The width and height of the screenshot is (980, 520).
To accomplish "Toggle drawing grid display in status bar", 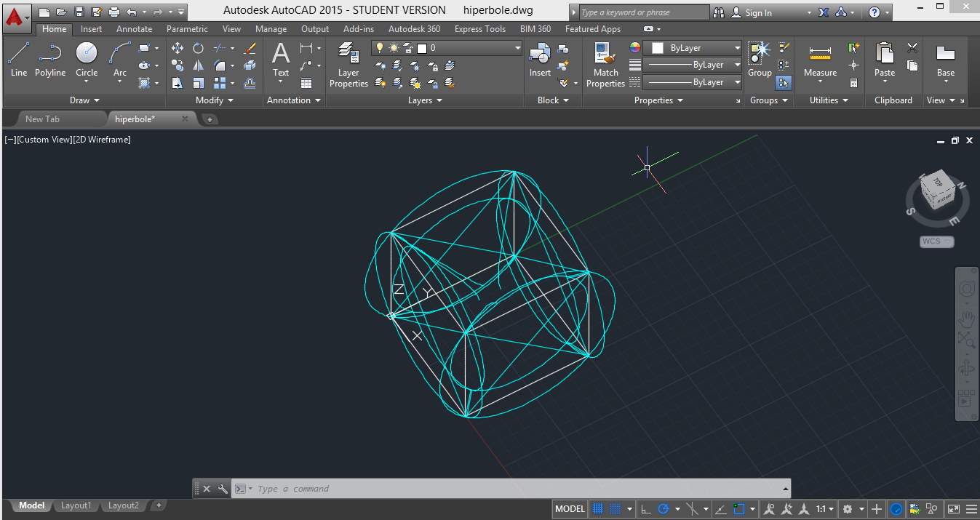I will click(x=598, y=509).
